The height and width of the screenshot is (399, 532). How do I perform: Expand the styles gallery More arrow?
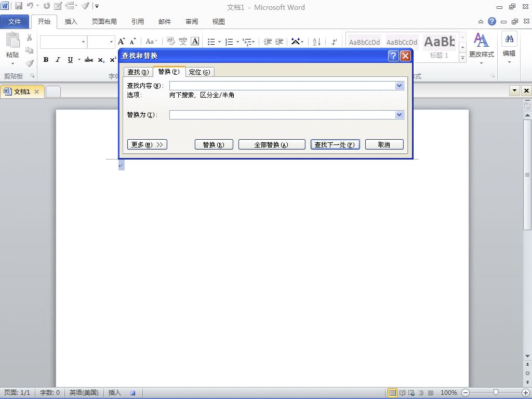[462, 58]
